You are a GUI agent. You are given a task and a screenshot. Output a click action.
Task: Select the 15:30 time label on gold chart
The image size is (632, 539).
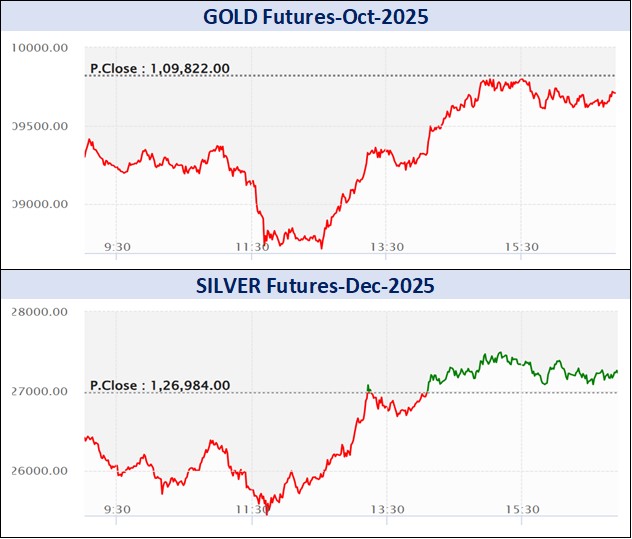[x=522, y=247]
